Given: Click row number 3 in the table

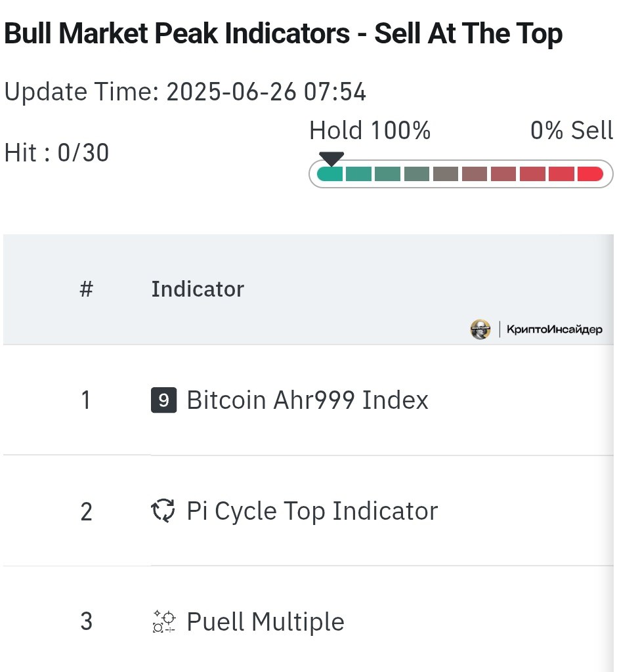Looking at the screenshot, I should point(86,621).
